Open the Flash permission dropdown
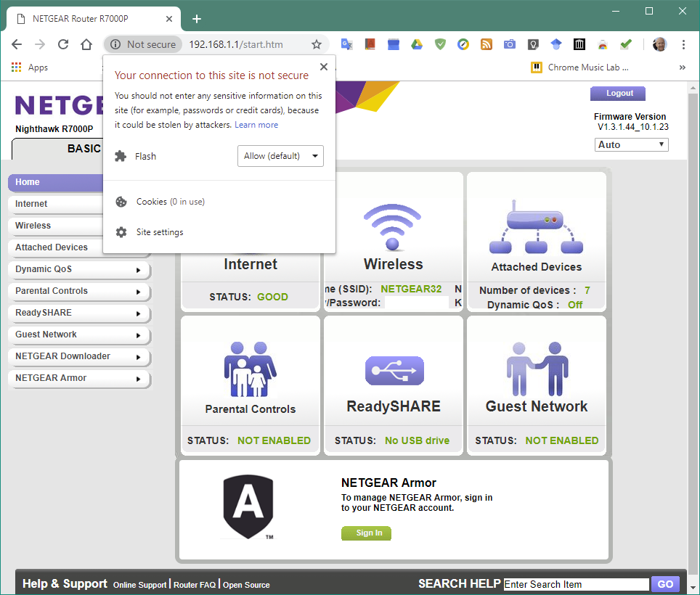The image size is (700, 595). [x=280, y=156]
